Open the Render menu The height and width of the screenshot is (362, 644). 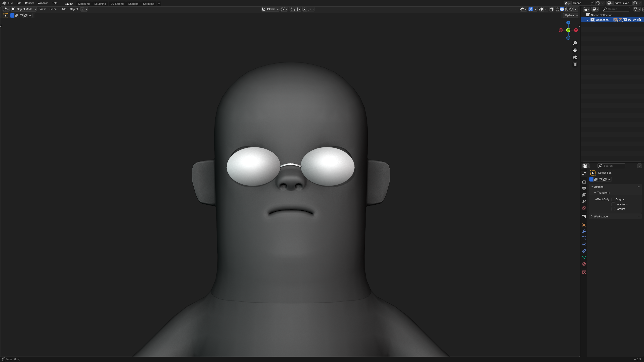click(29, 3)
